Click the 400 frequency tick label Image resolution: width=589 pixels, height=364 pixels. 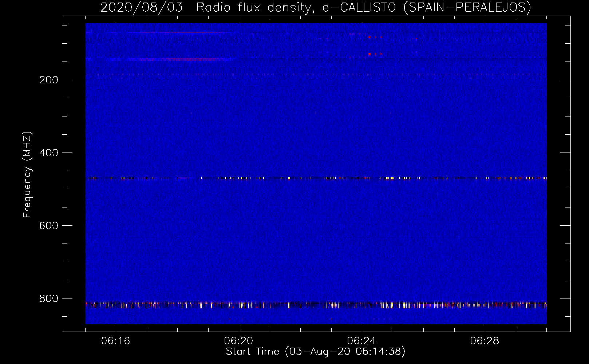pos(49,153)
